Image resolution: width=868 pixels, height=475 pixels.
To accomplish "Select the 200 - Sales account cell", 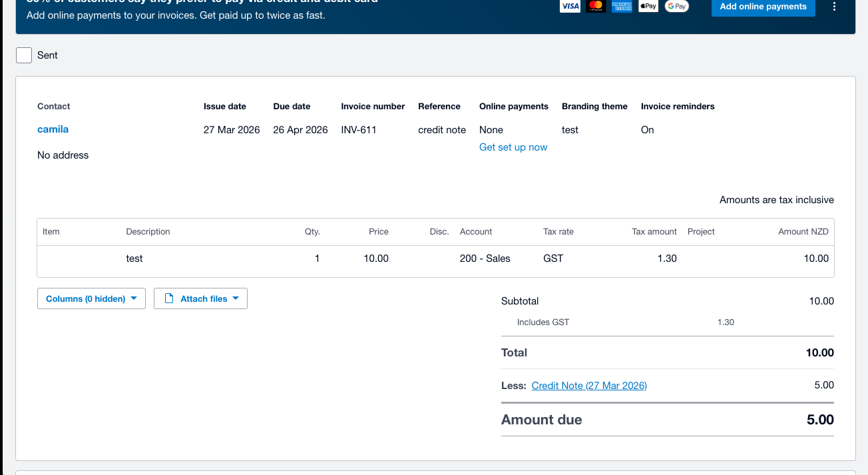I will (485, 258).
